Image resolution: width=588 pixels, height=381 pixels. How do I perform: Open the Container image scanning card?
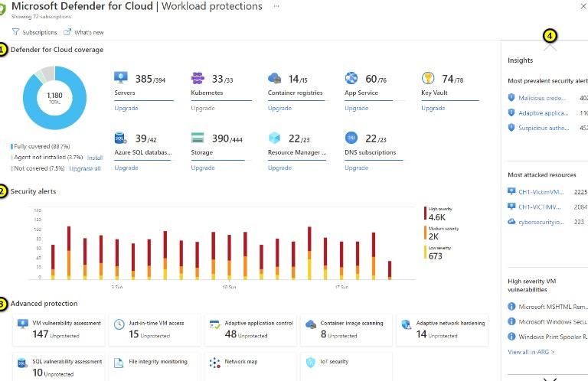(x=347, y=330)
